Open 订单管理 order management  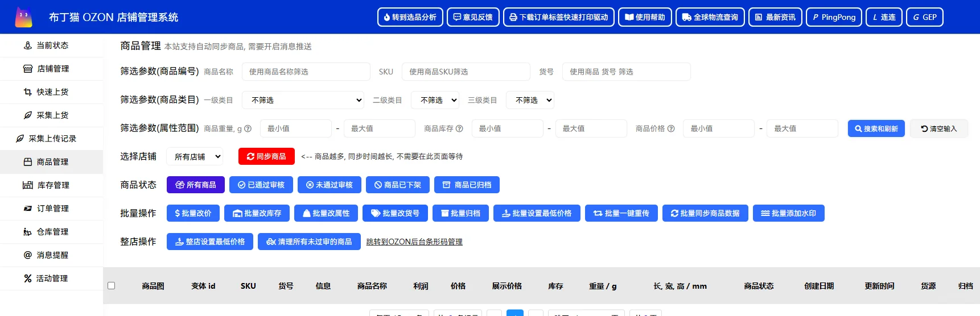point(51,209)
